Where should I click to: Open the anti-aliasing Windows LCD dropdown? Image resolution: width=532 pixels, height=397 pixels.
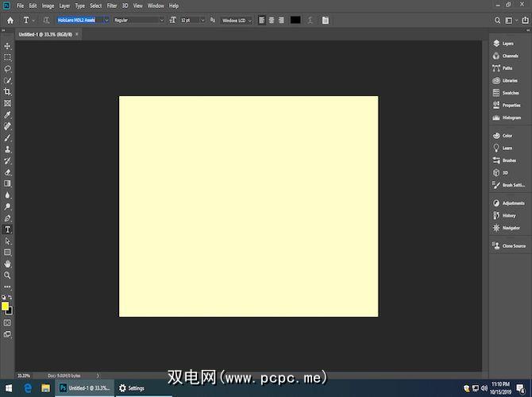point(237,20)
